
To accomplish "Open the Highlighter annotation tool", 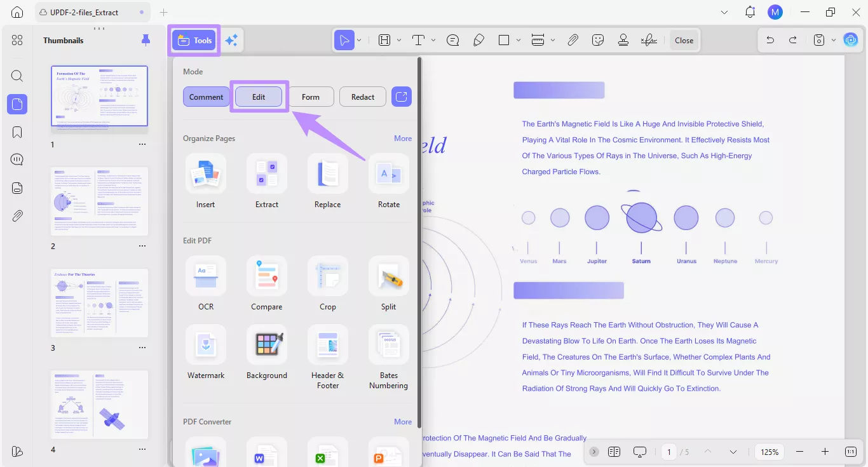I will point(479,39).
